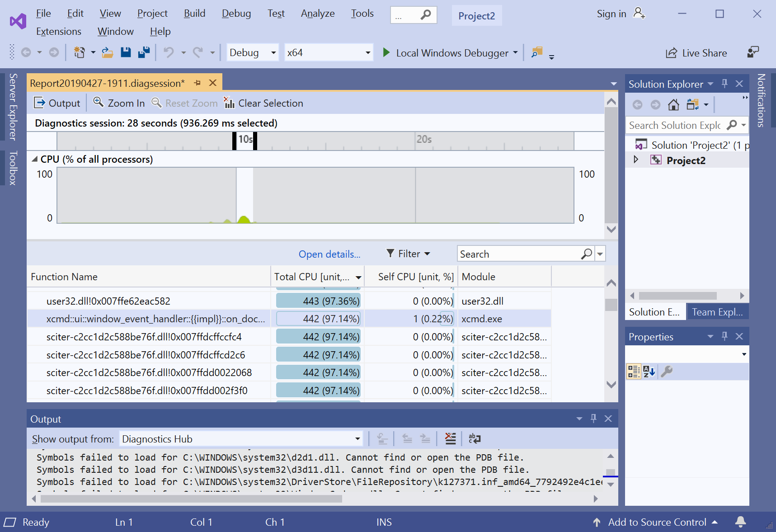The image size is (776, 532).
Task: Open the Filter dropdown
Action: [408, 254]
